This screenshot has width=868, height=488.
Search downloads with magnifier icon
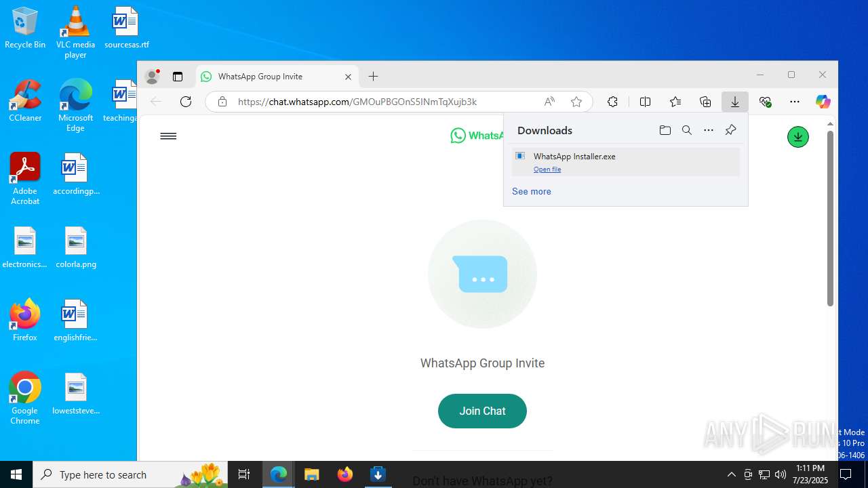(x=687, y=130)
